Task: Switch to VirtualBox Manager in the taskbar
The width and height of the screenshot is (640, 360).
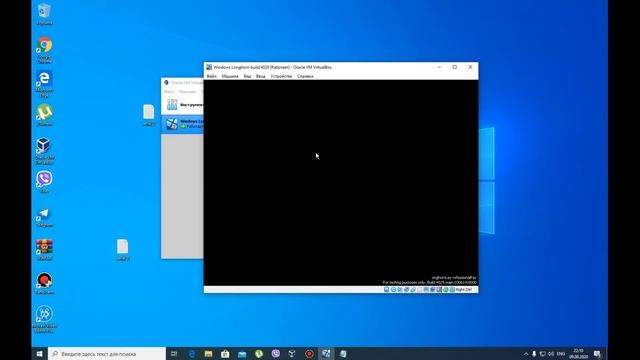Action: [x=292, y=353]
